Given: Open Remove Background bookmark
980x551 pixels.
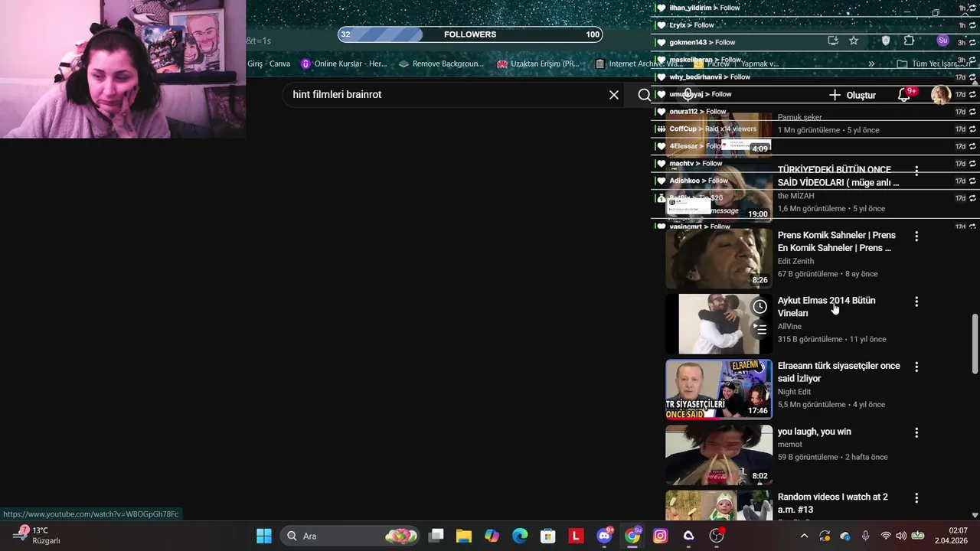Looking at the screenshot, I should [x=441, y=64].
